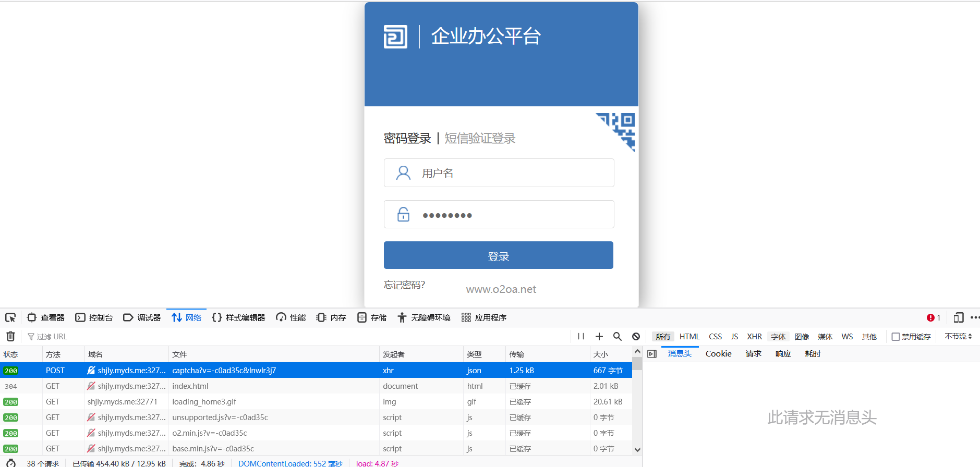This screenshot has height=467, width=980.
Task: Toggle responsive design mode icon
Action: tap(958, 317)
